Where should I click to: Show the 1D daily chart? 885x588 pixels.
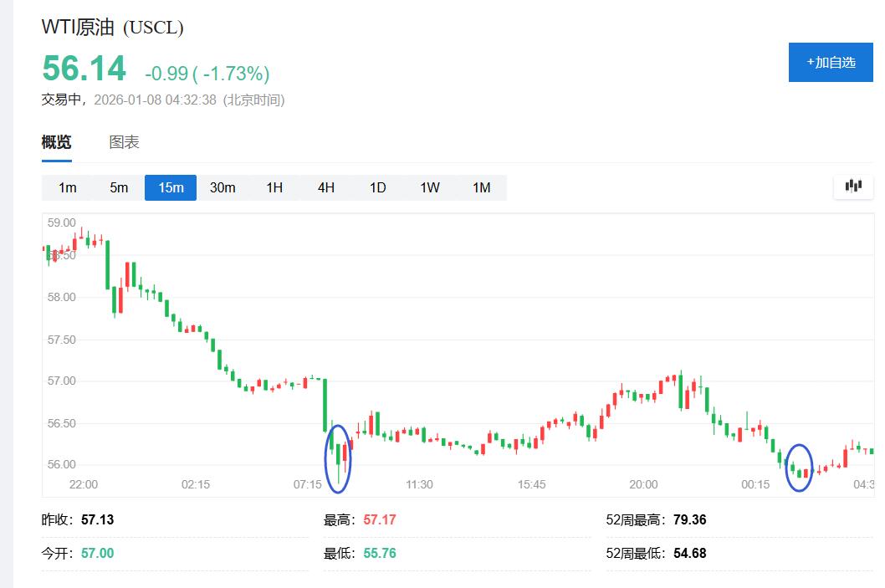(378, 187)
